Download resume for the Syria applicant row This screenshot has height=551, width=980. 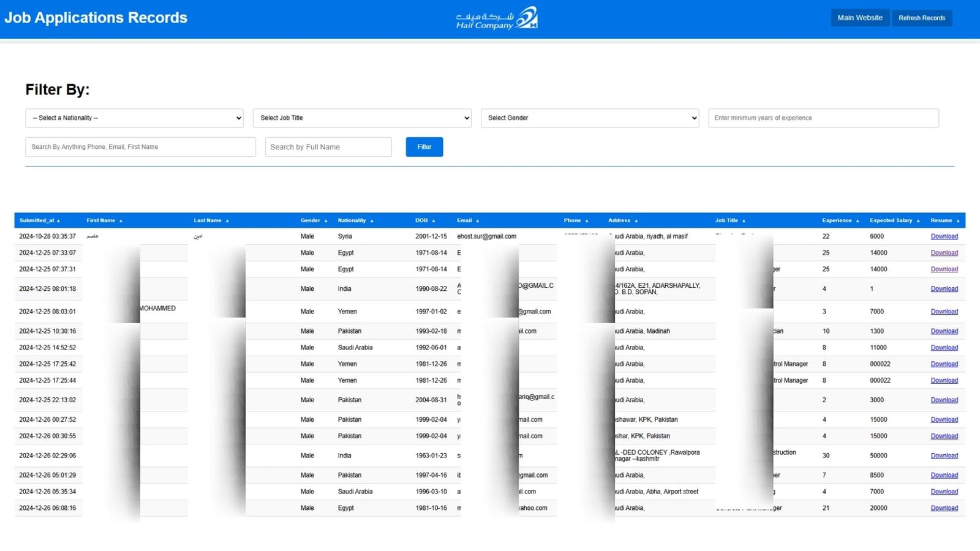pos(944,236)
